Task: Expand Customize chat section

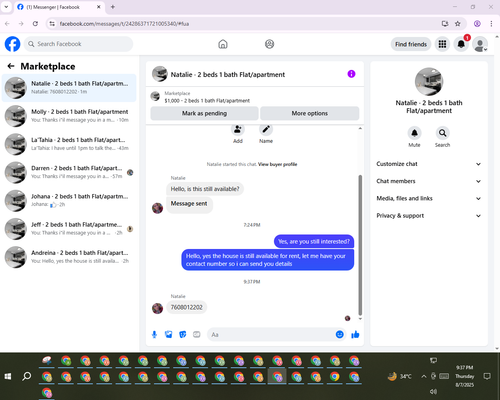Action: click(429, 164)
